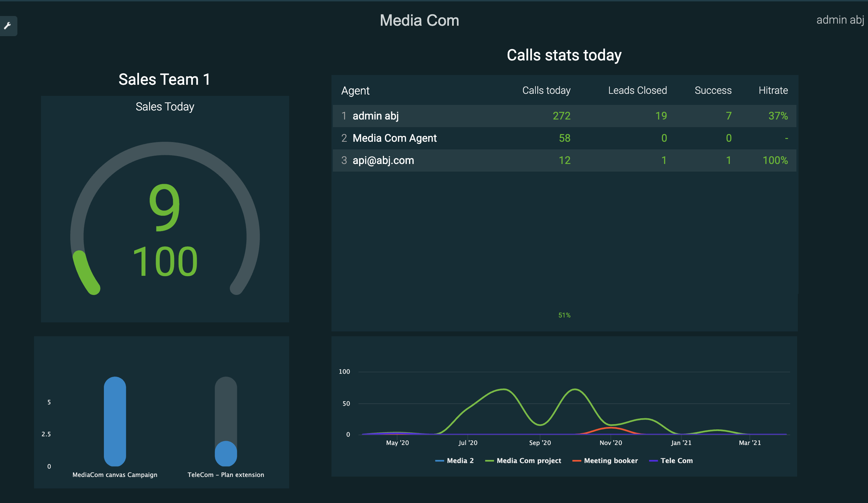Toggle the Media 2 legend series
Image resolution: width=868 pixels, height=503 pixels.
tap(459, 461)
